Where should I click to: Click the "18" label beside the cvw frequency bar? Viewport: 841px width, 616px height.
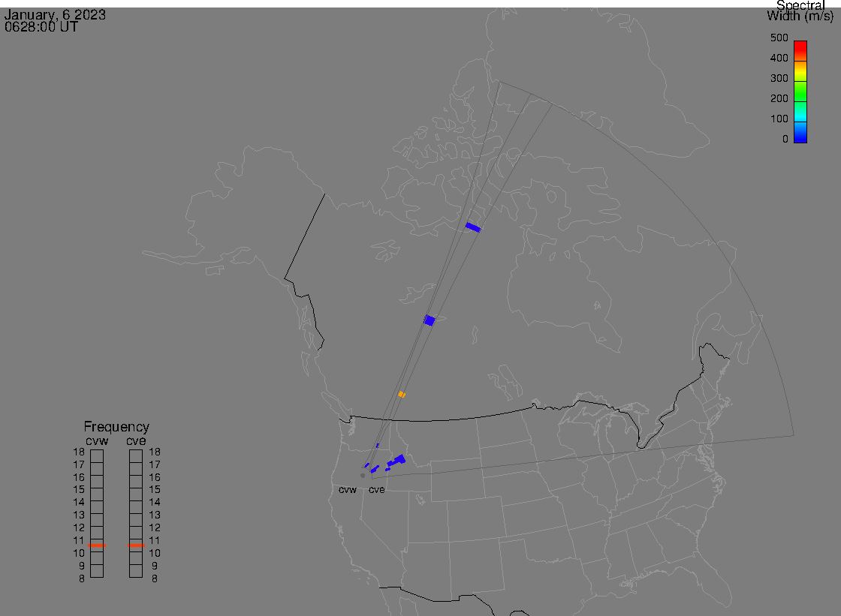[79, 452]
